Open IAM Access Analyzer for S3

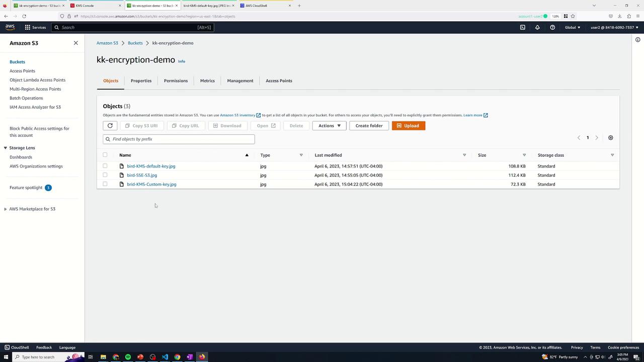[35, 107]
